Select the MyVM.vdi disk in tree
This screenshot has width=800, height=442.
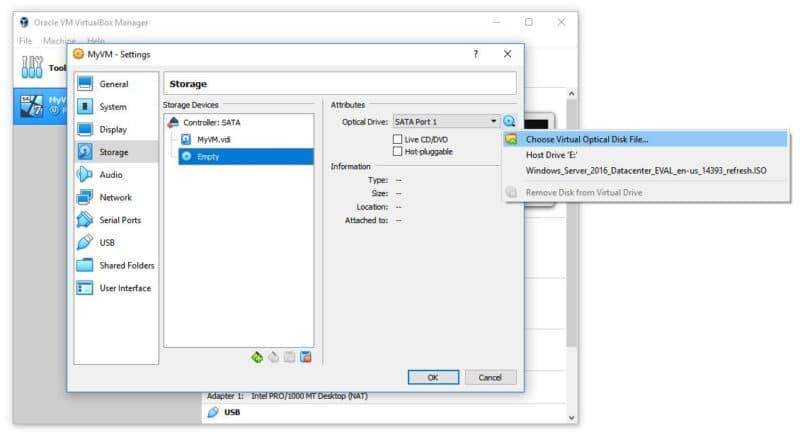[214, 139]
